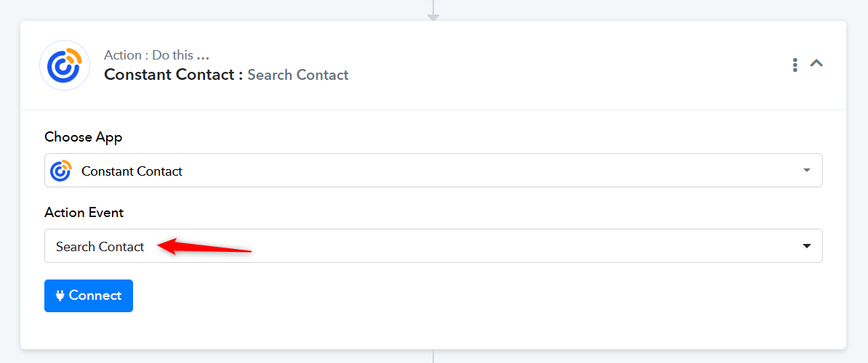868x363 pixels.
Task: Select the Search Contact action event field
Action: coord(433,246)
